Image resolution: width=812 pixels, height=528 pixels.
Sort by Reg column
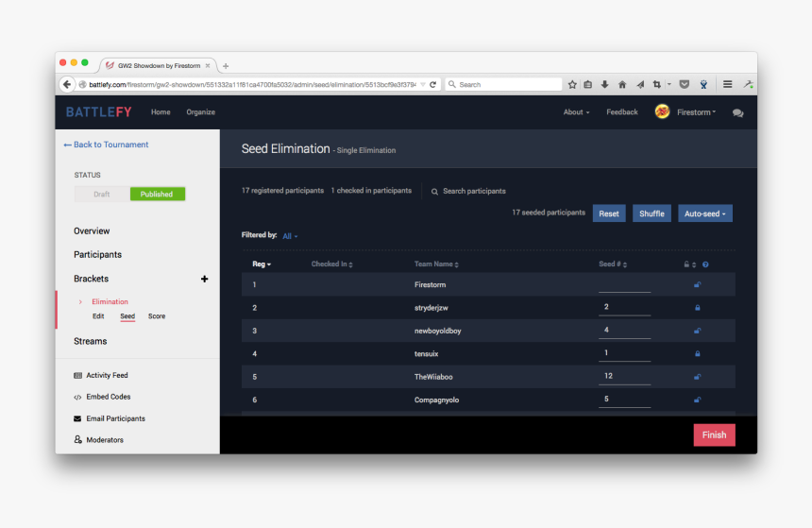262,264
